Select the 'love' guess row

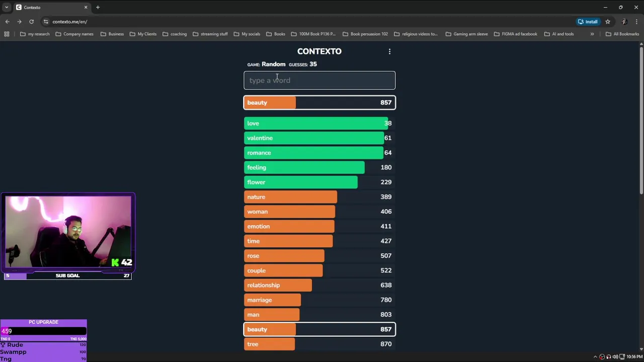[x=319, y=123]
